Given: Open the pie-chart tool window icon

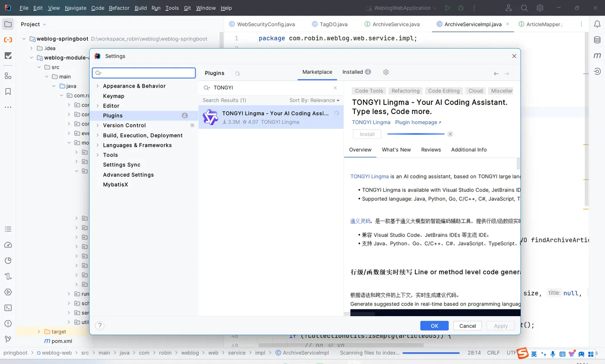Looking at the screenshot, I should [x=8, y=260].
